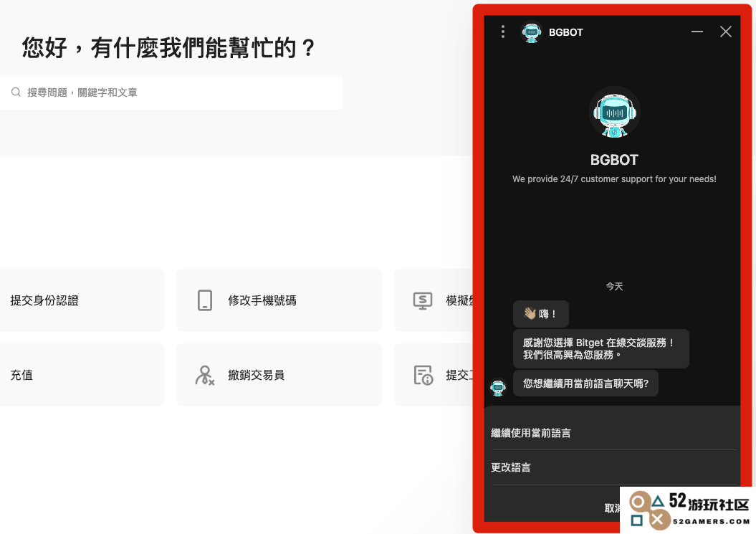
Task: Click the text We provide 24/7 customer support
Action: coord(614,179)
